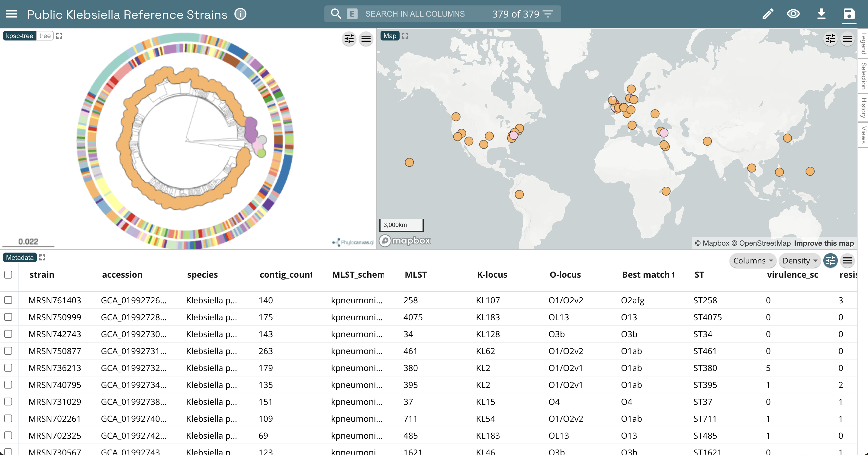Click the pink marker on the US east coast
Viewport: 868px width, 455px height.
(x=513, y=135)
